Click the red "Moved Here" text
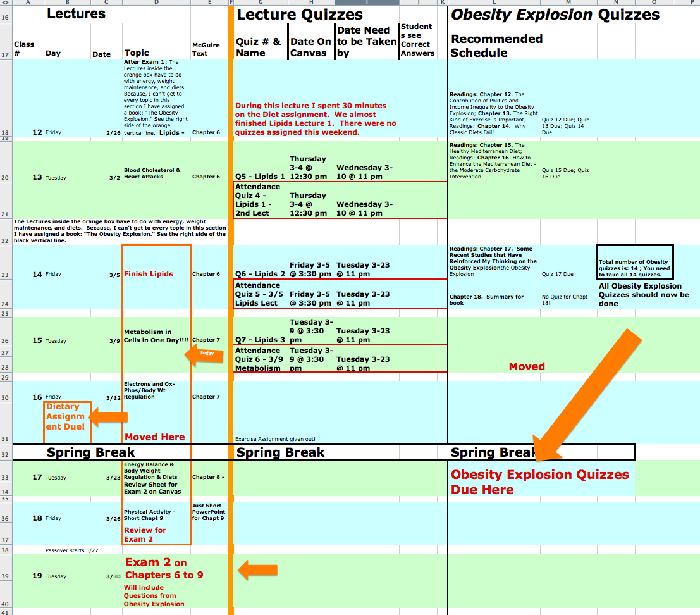This screenshot has height=615, width=700. pyautogui.click(x=155, y=437)
